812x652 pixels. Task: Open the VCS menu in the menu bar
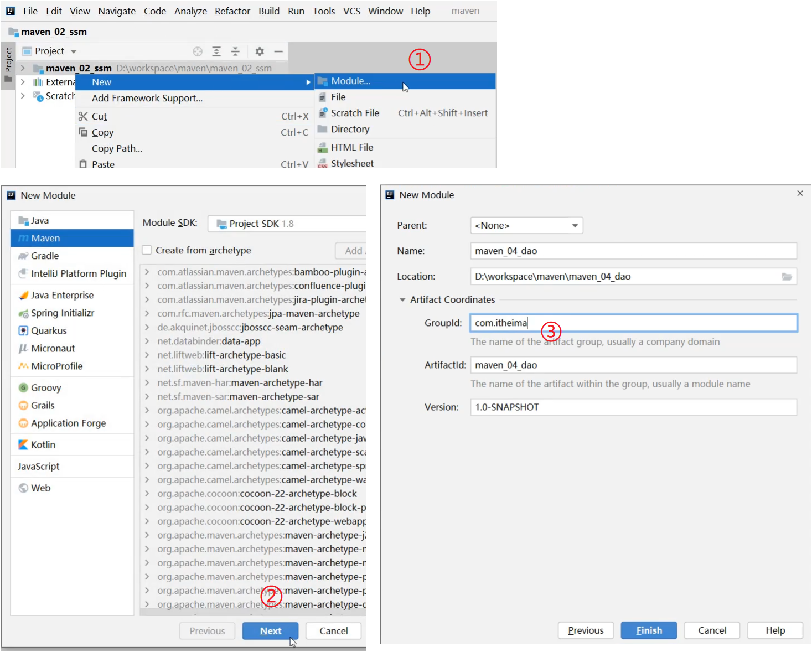point(351,11)
